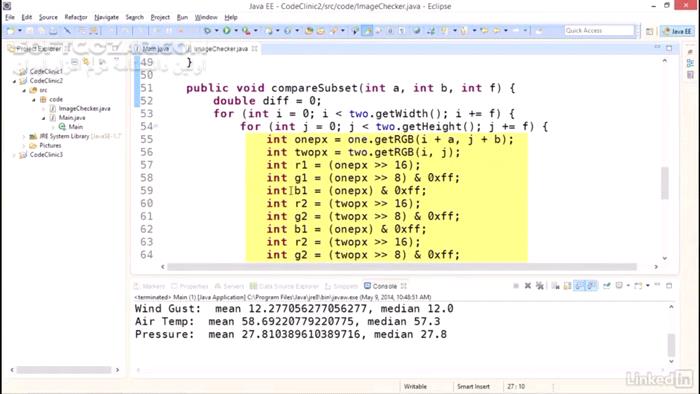Click the Remove All Terminated Launches icon
The image size is (700, 394).
(540, 286)
